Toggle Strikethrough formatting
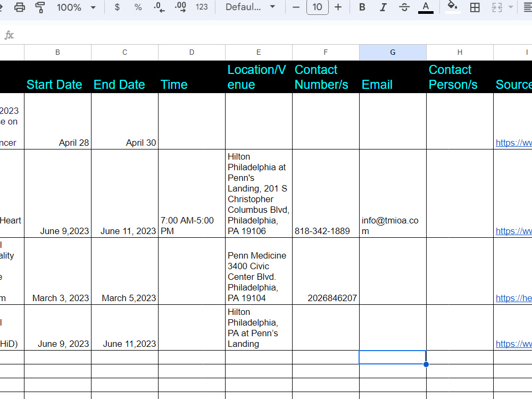This screenshot has width=532, height=399. (404, 7)
